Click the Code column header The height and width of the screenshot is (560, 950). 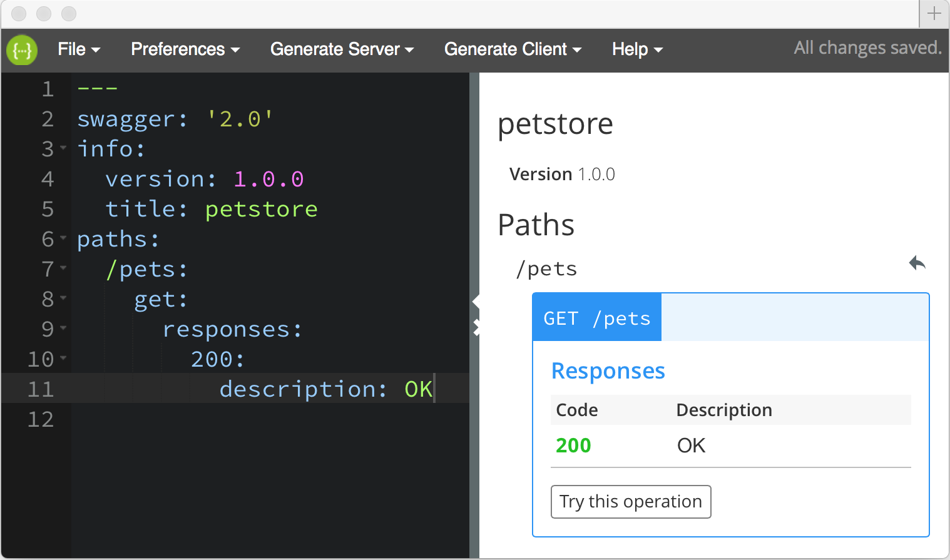point(577,410)
